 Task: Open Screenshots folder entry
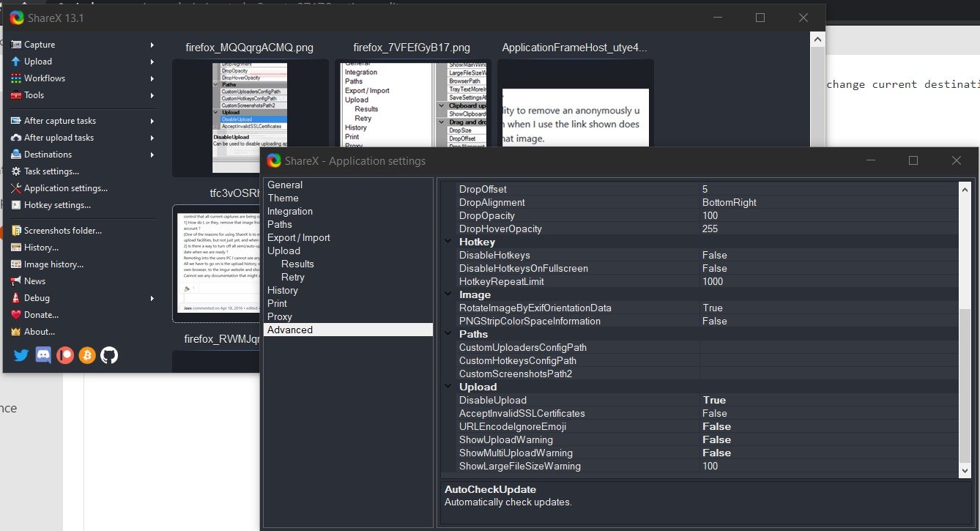[63, 231]
